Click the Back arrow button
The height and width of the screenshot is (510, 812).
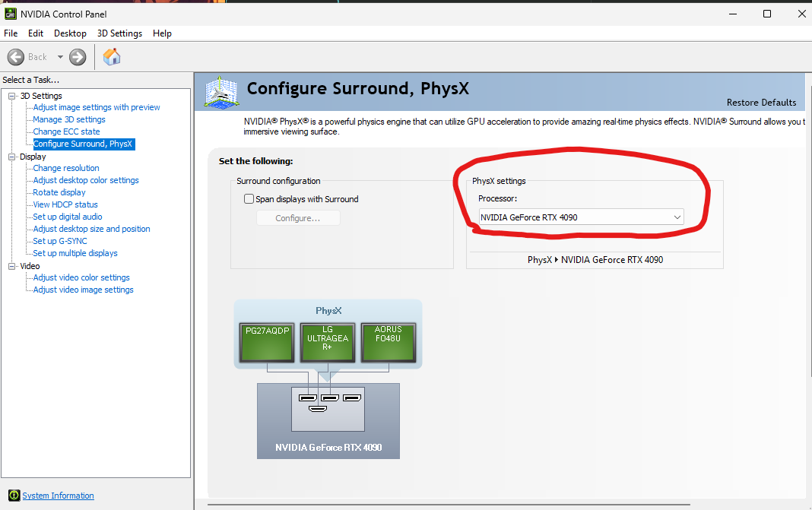(16, 57)
